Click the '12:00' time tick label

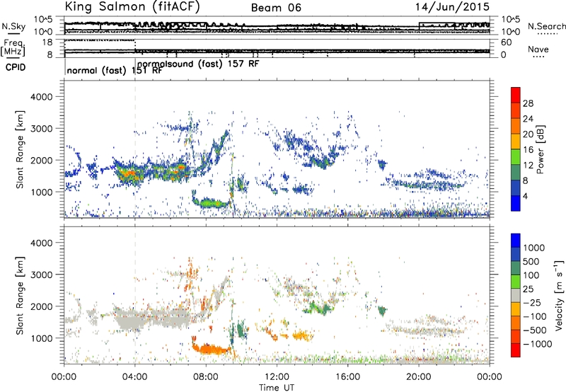[277, 377]
